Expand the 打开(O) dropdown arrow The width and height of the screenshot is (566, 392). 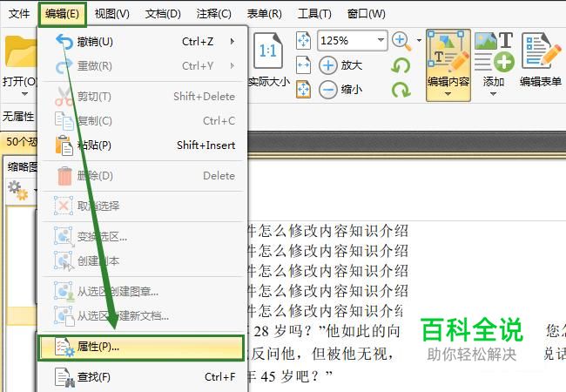pos(24,94)
